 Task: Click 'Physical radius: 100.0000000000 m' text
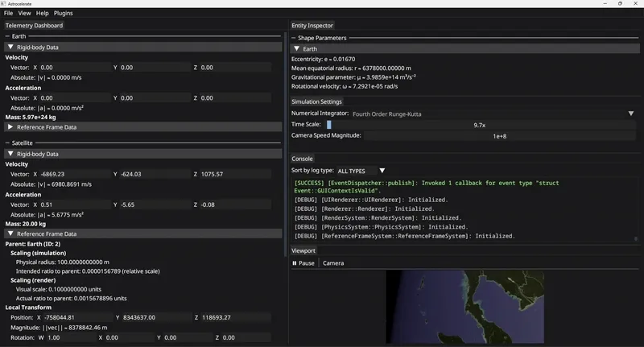63,262
